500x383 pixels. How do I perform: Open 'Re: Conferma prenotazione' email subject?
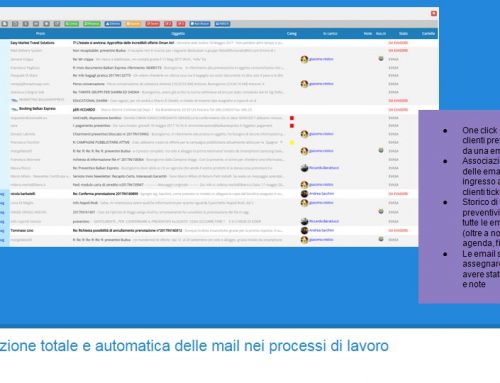pos(105,194)
